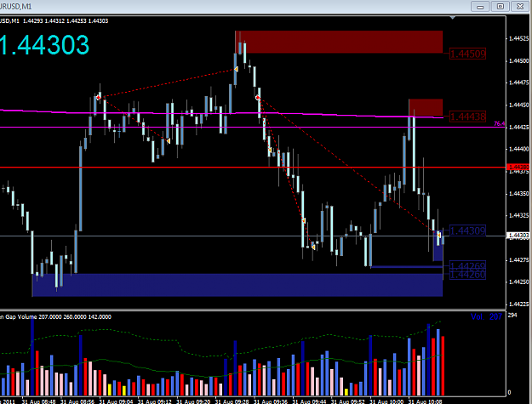Restore down the EURUSD,M1 chart window

501,7
